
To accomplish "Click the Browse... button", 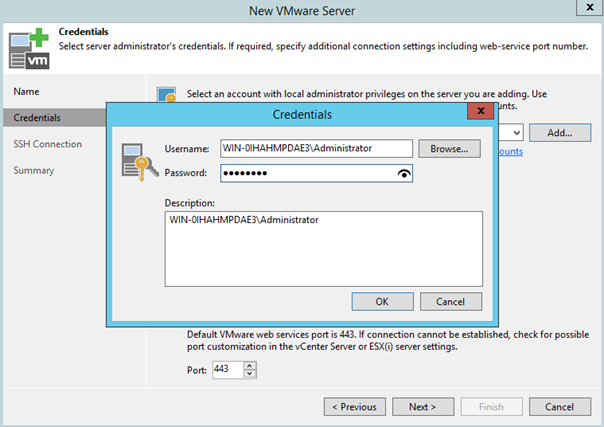I will pyautogui.click(x=450, y=149).
